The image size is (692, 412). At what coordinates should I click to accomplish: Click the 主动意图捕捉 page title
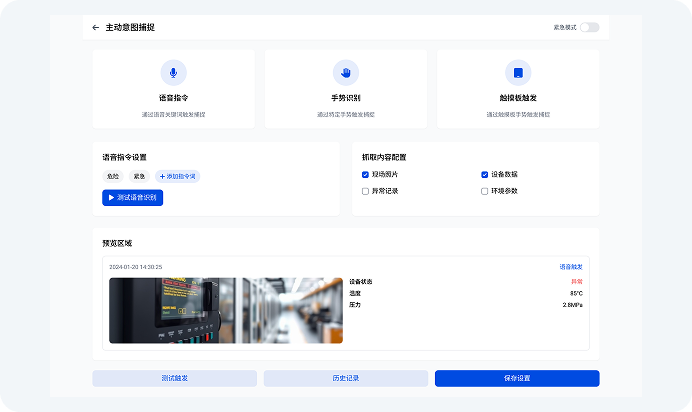point(130,27)
